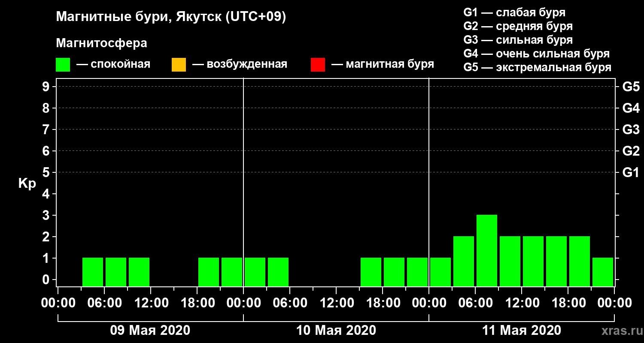644x343 pixels.
Task: Click 'G4 — очень сильная буря' in the legend
Action: 537,54
